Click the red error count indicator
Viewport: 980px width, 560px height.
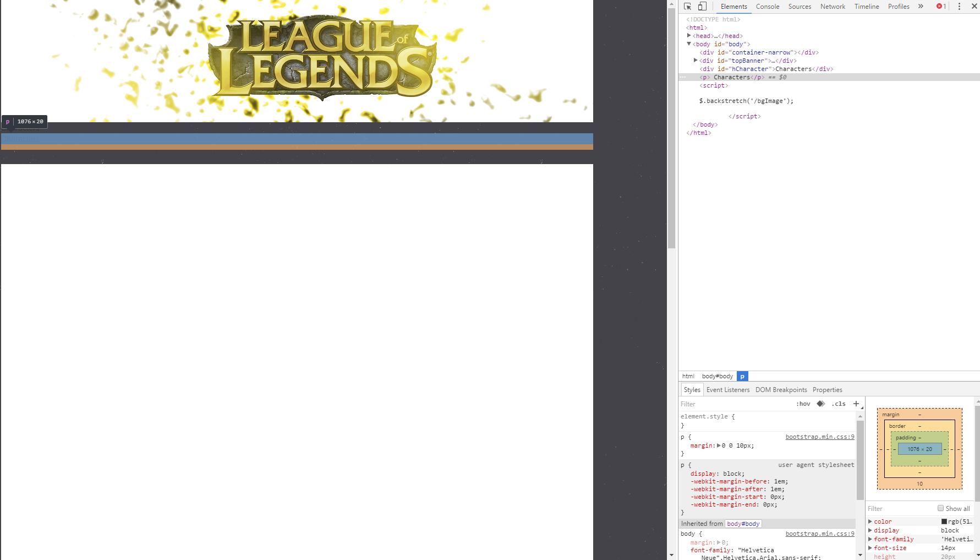941,7
